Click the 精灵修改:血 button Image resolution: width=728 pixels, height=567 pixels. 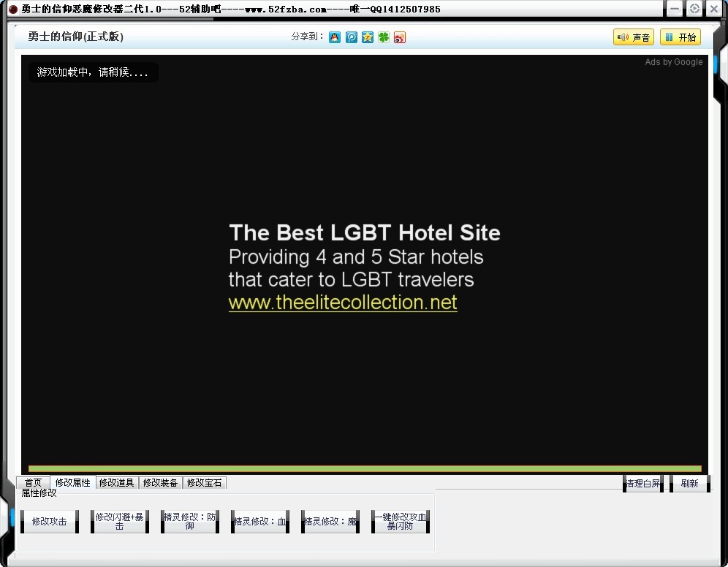click(x=260, y=522)
